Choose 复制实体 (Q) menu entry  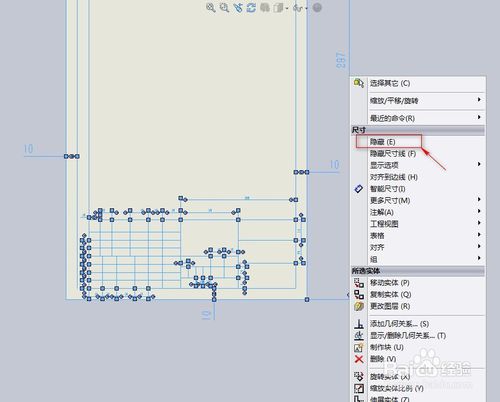coord(390,295)
